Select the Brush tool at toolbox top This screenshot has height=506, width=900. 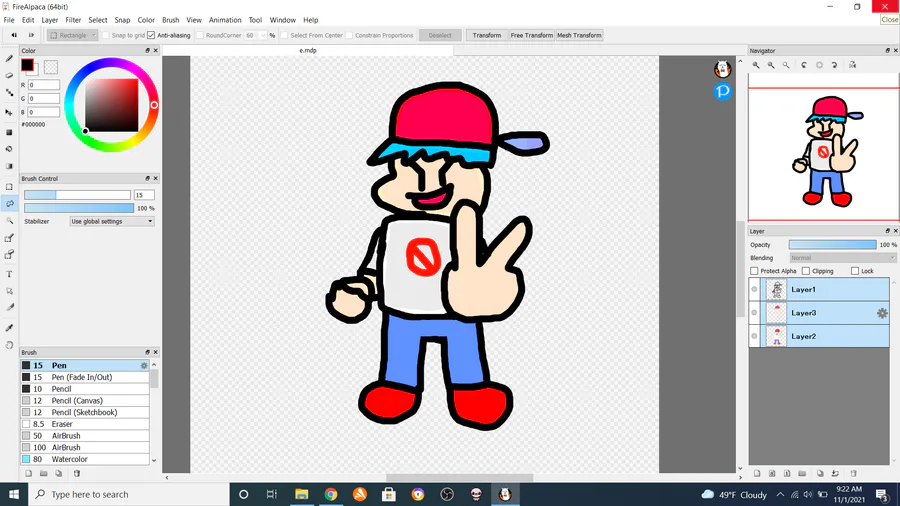pyautogui.click(x=10, y=58)
